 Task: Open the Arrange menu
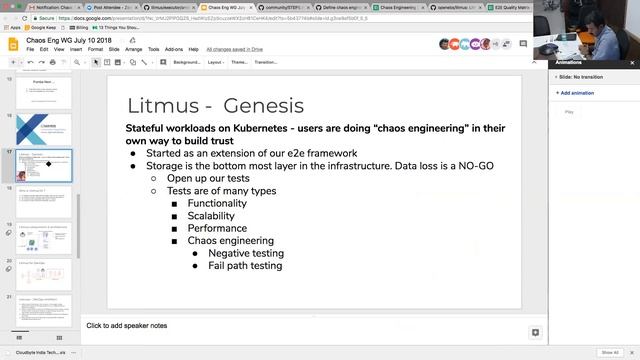[133, 49]
